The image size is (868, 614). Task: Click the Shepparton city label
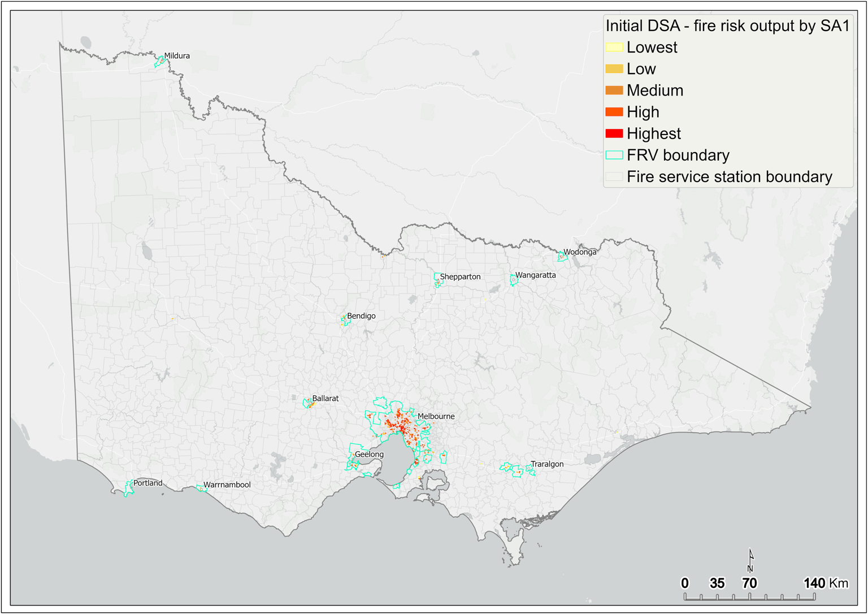tap(461, 276)
